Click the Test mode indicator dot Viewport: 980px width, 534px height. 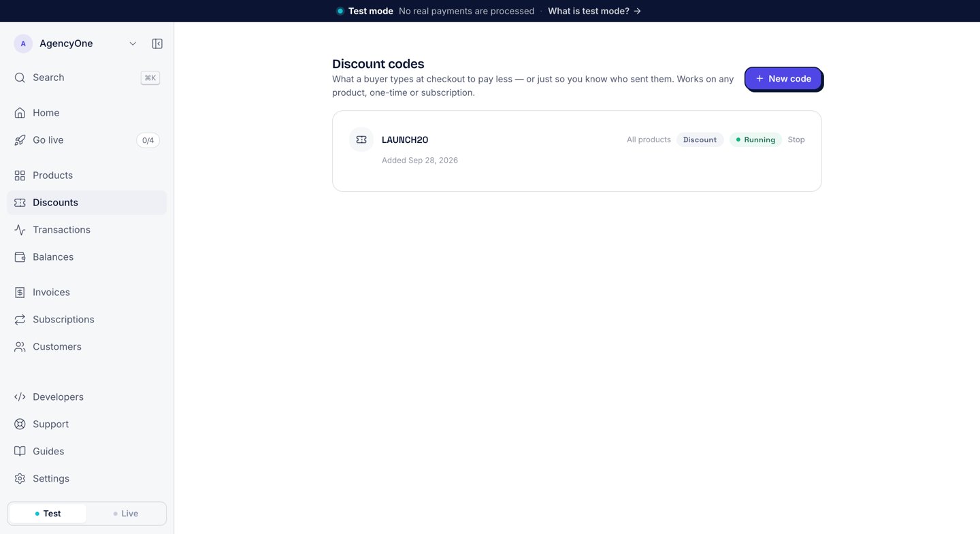click(x=340, y=11)
